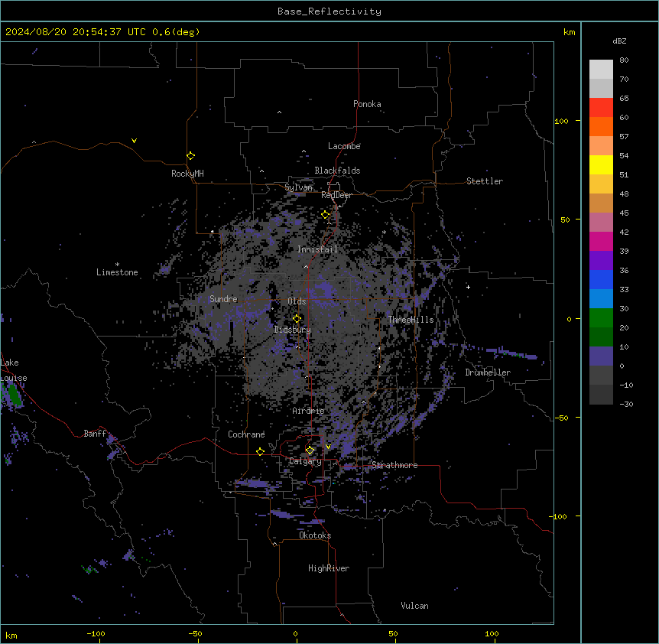Click the orange 57-60 dBZ legend swatch
This screenshot has height=644, width=659.
[x=601, y=126]
